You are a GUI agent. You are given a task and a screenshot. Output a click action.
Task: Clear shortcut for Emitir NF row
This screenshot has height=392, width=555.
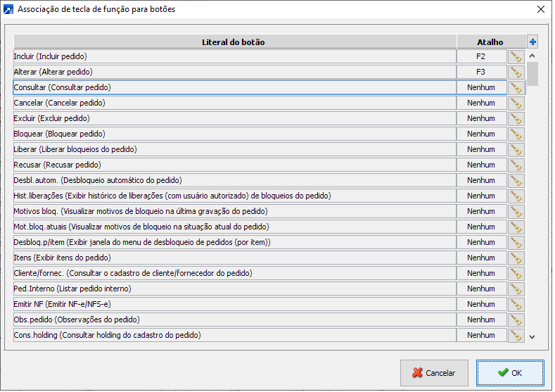pos(516,305)
